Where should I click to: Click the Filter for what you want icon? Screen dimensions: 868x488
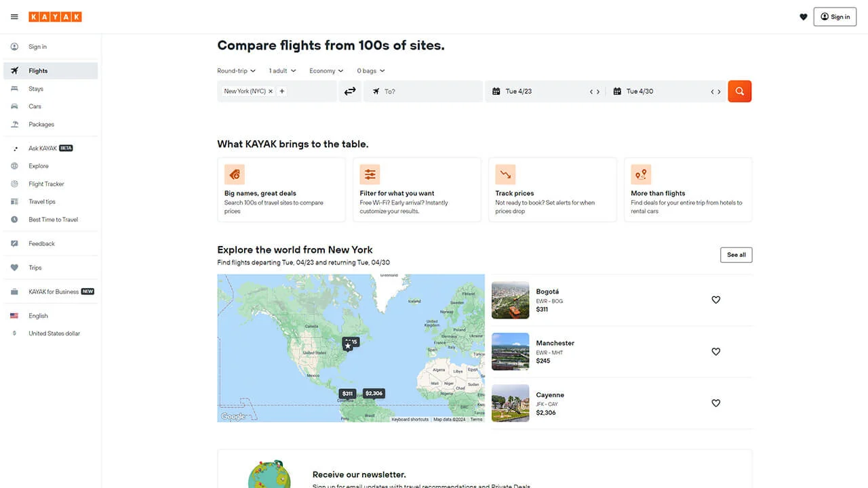370,175
